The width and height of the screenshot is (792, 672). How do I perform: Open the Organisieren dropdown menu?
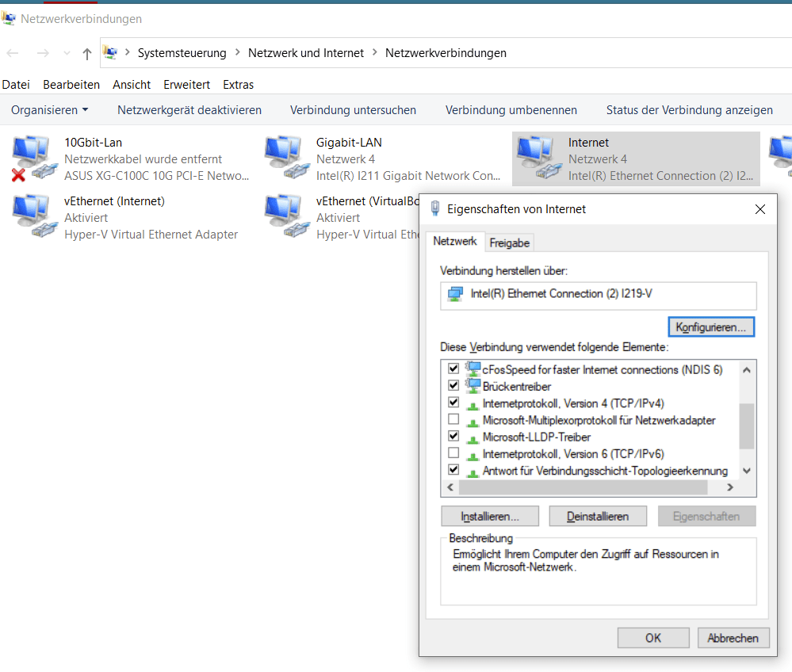[x=49, y=109]
